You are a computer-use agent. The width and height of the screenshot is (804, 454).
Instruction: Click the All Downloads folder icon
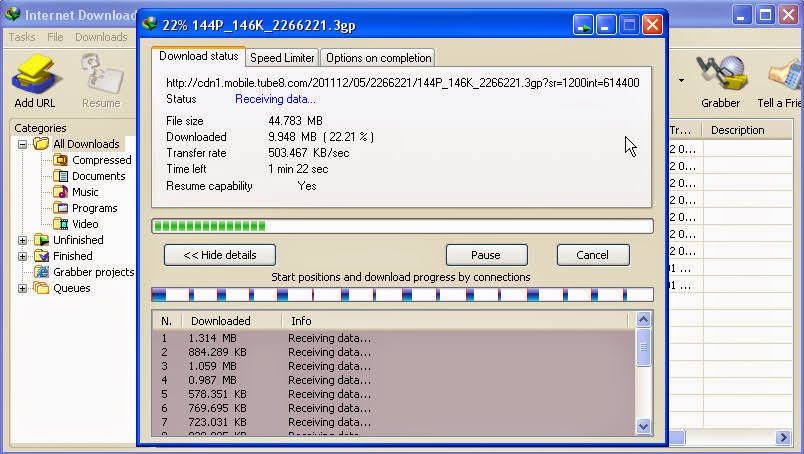pyautogui.click(x=41, y=144)
